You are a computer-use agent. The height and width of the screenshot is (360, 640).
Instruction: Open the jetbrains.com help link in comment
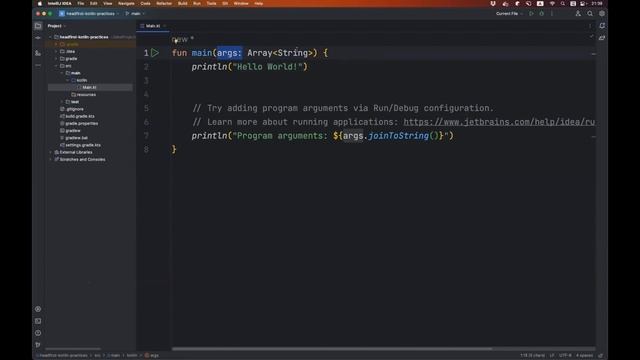point(499,122)
